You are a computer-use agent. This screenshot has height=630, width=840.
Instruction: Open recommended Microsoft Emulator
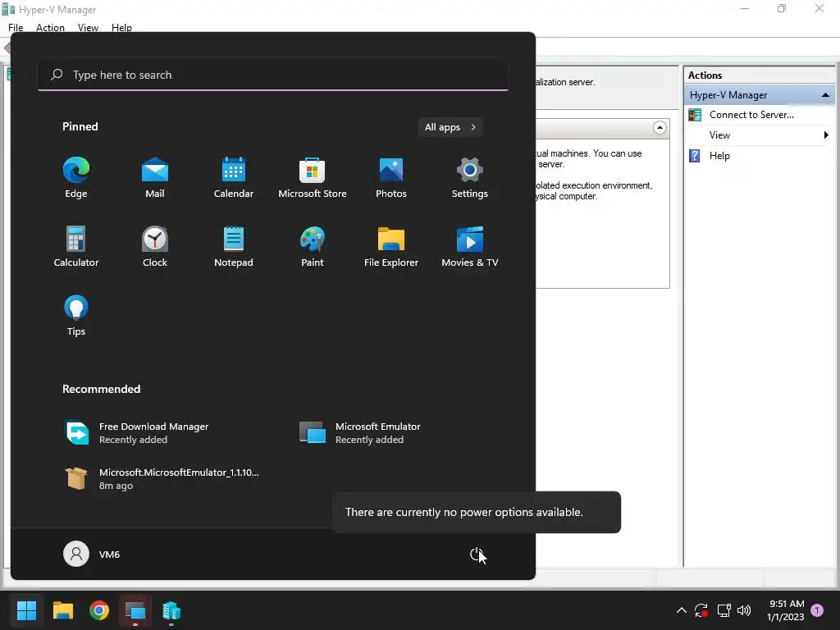360,433
